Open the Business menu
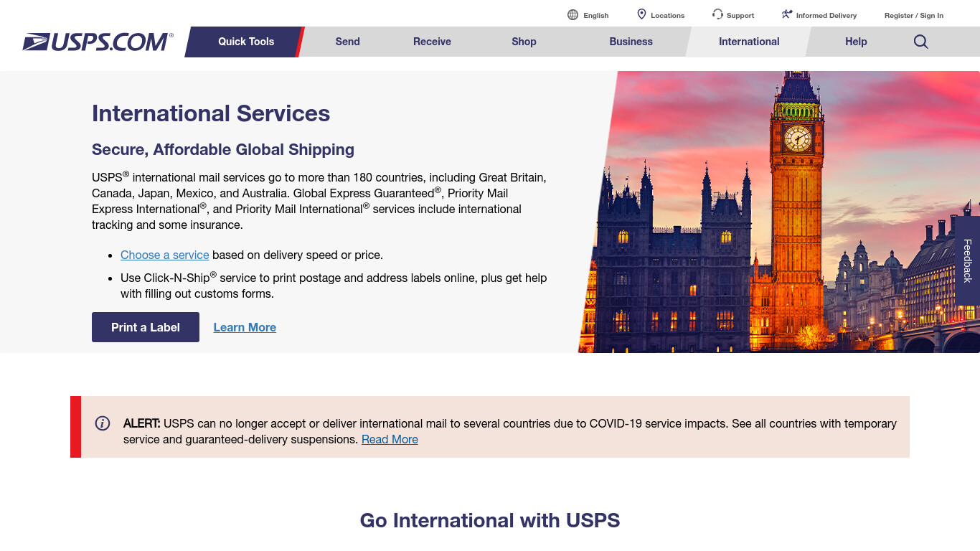The image size is (980, 551). click(x=631, y=42)
